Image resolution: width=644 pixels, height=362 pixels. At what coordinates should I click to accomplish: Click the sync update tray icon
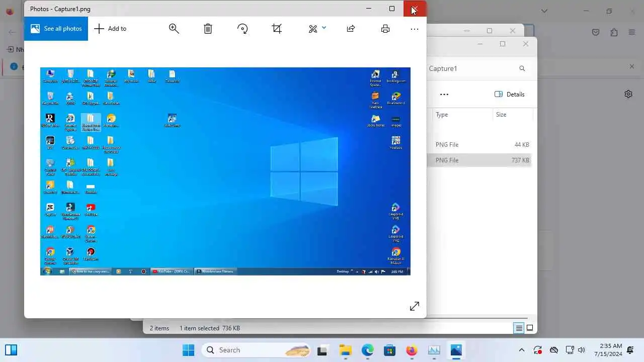point(538,350)
